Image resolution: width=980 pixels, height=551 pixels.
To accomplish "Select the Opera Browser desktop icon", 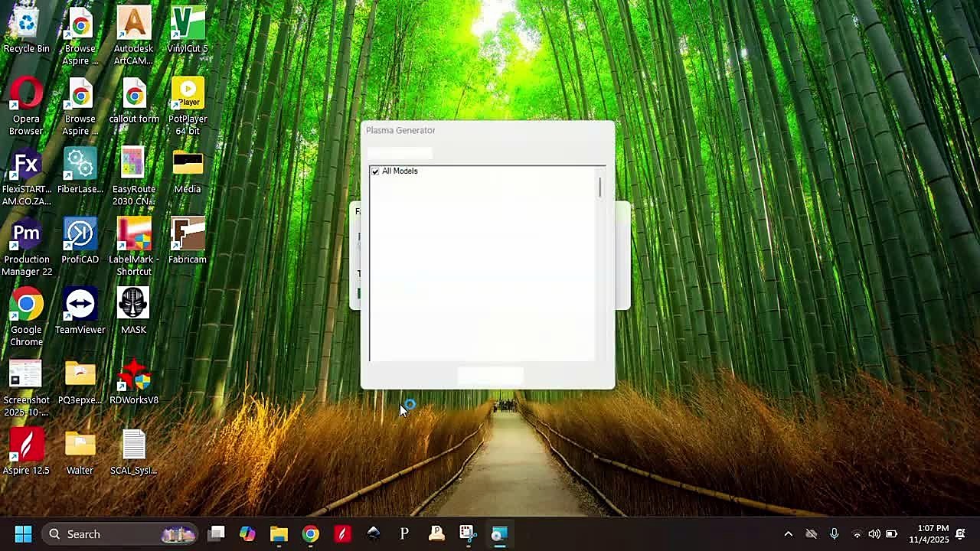I will [x=26, y=106].
